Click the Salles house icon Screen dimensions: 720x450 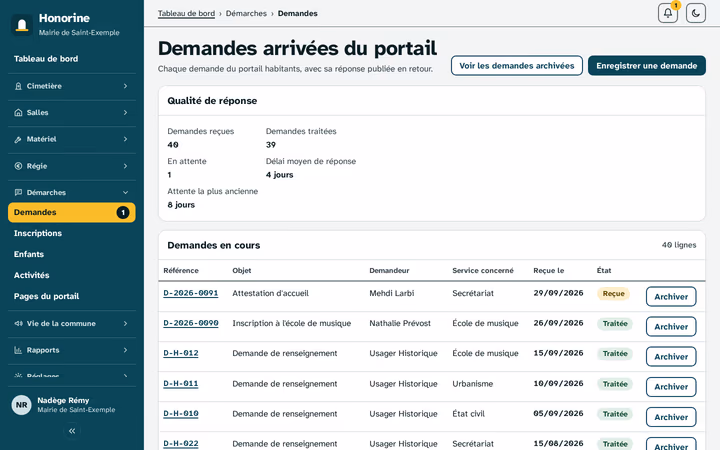click(18, 112)
